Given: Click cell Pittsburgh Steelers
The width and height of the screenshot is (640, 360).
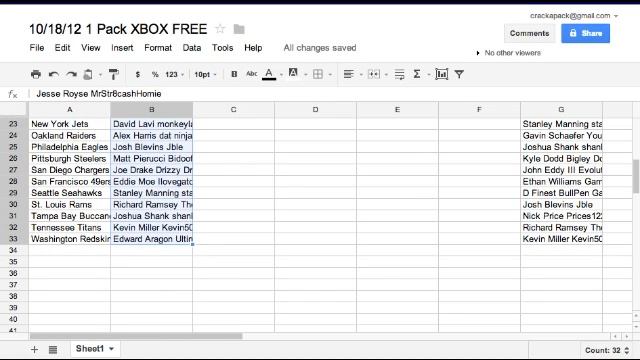Looking at the screenshot, I should pyautogui.click(x=69, y=158).
